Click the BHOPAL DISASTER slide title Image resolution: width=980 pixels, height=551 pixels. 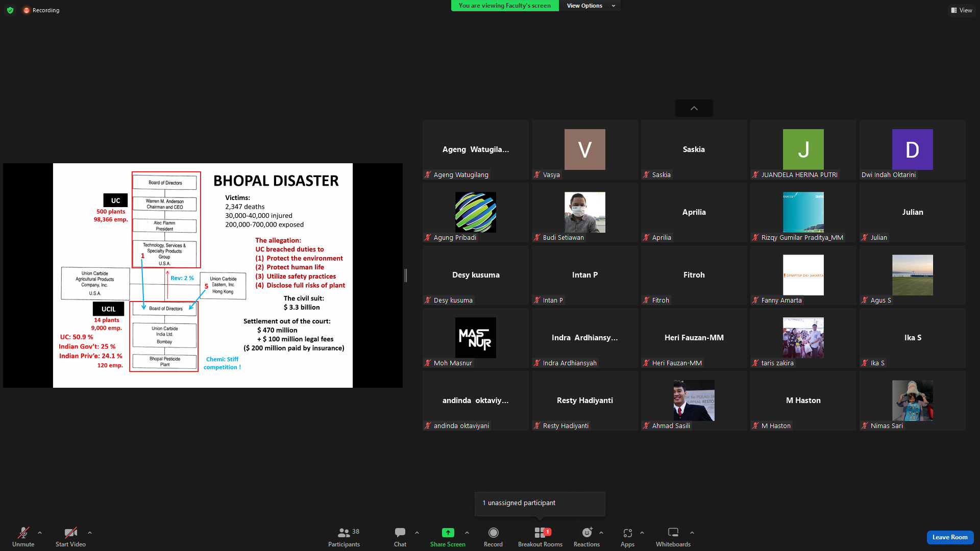tap(276, 181)
